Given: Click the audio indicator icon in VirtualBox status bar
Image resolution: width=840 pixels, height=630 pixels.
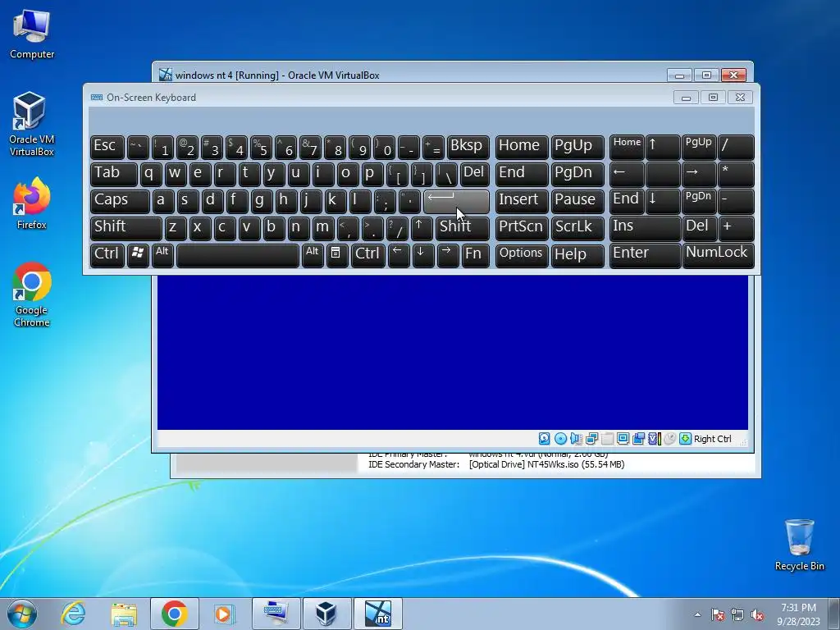Looking at the screenshot, I should [x=576, y=439].
